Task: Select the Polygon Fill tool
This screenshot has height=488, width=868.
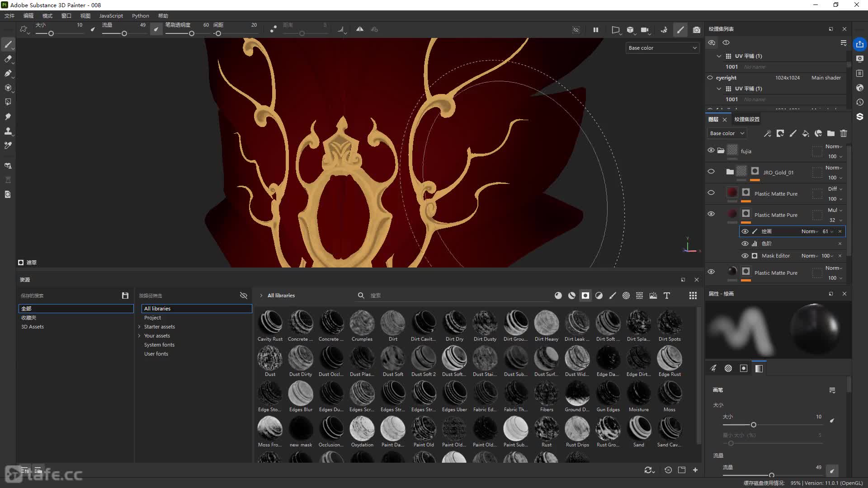Action: 8,102
